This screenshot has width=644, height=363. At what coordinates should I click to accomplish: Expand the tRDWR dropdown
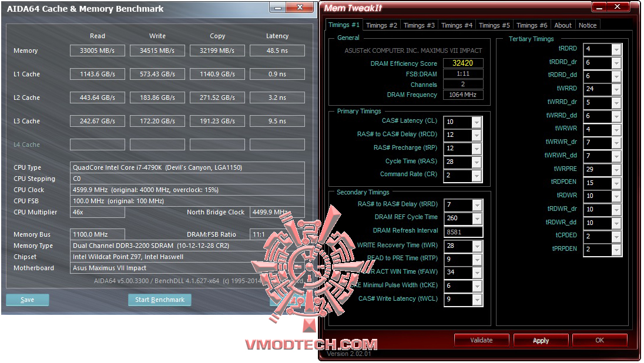(616, 196)
